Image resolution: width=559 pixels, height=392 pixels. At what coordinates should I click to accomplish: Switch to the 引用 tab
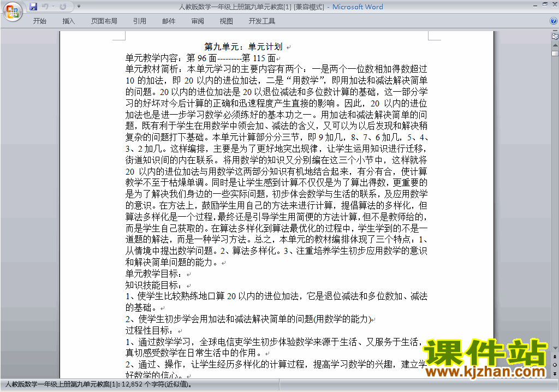(139, 21)
